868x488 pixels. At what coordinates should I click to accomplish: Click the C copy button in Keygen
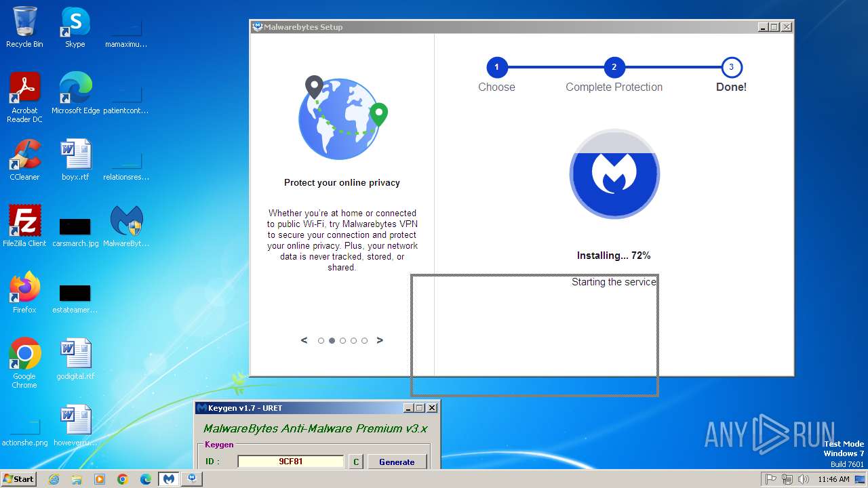point(356,462)
